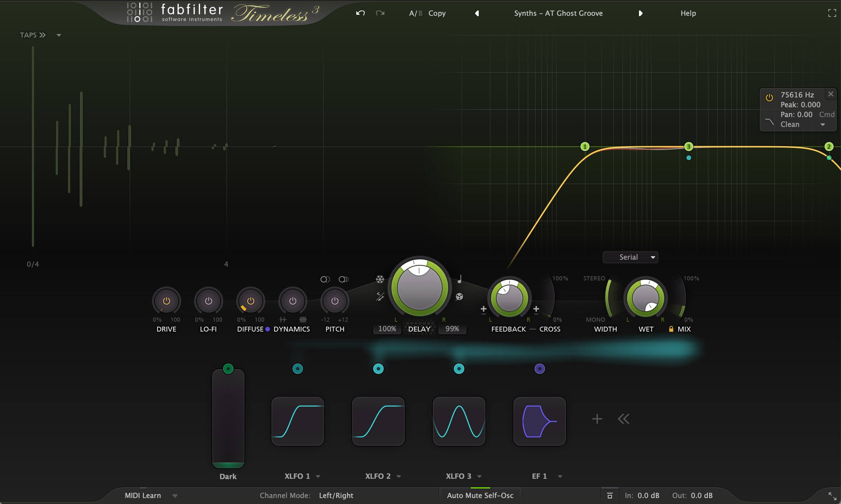This screenshot has height=504, width=841.
Task: Click the undo arrow
Action: 361,13
